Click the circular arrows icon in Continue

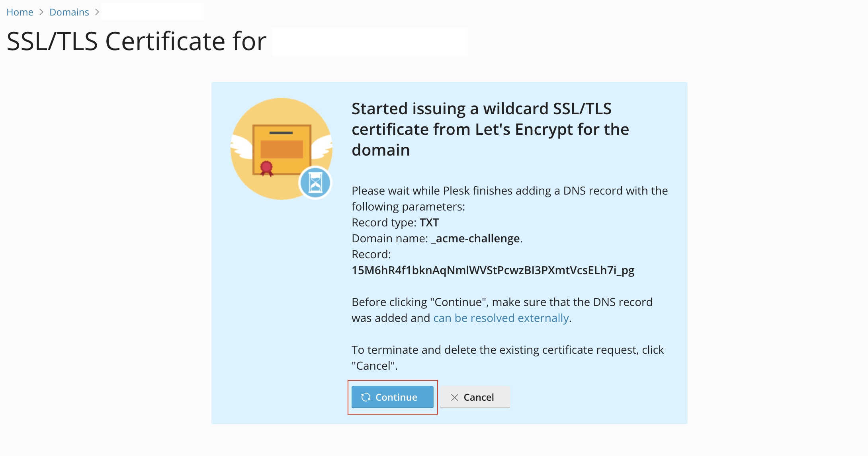tap(366, 397)
